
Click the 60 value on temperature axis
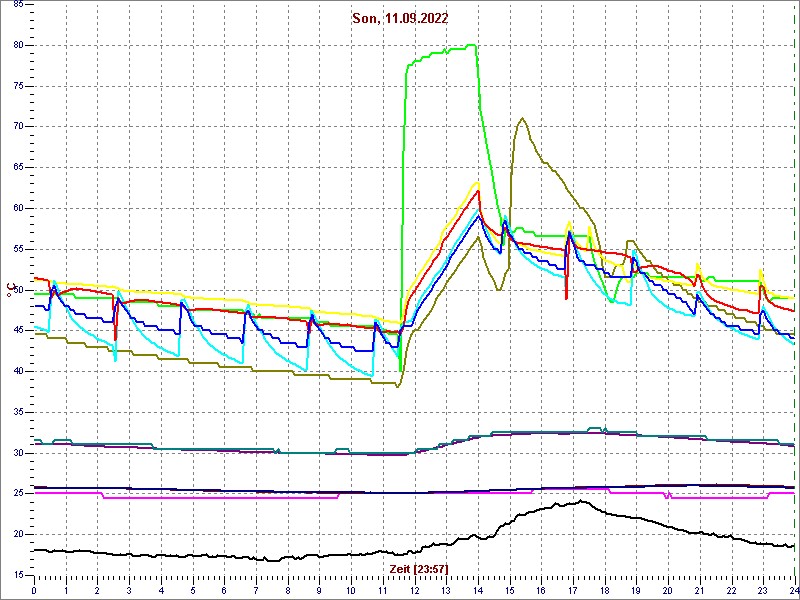pyautogui.click(x=17, y=209)
